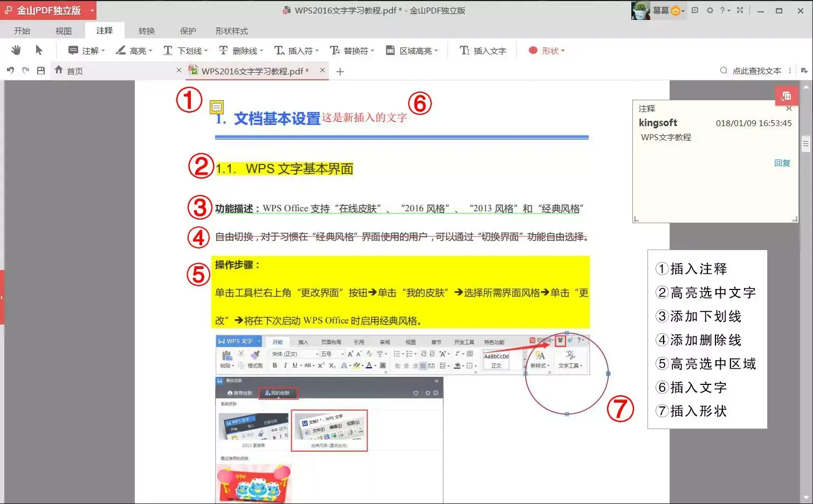Close the 首页 tab
Viewport: 813px width, 504px height.
coord(179,70)
